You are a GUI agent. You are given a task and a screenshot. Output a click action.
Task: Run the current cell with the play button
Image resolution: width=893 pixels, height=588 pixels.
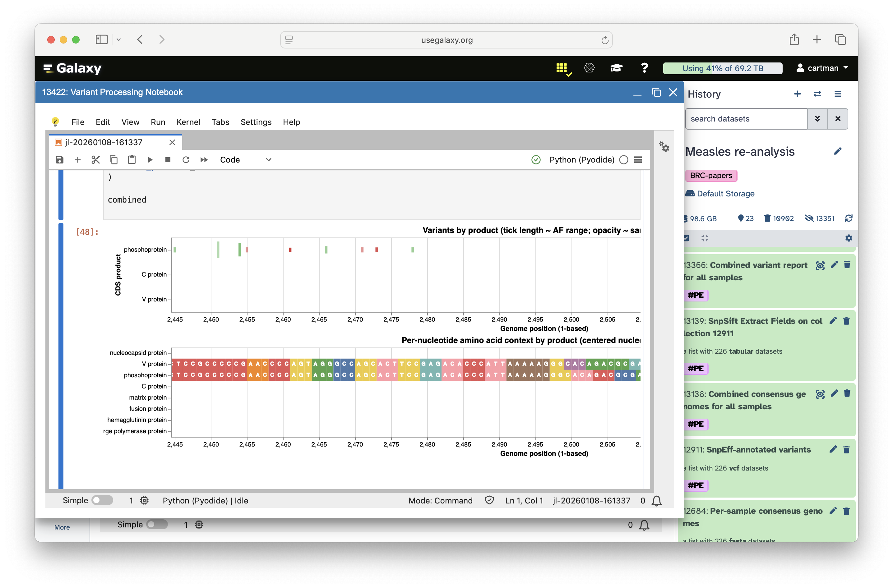(x=150, y=160)
